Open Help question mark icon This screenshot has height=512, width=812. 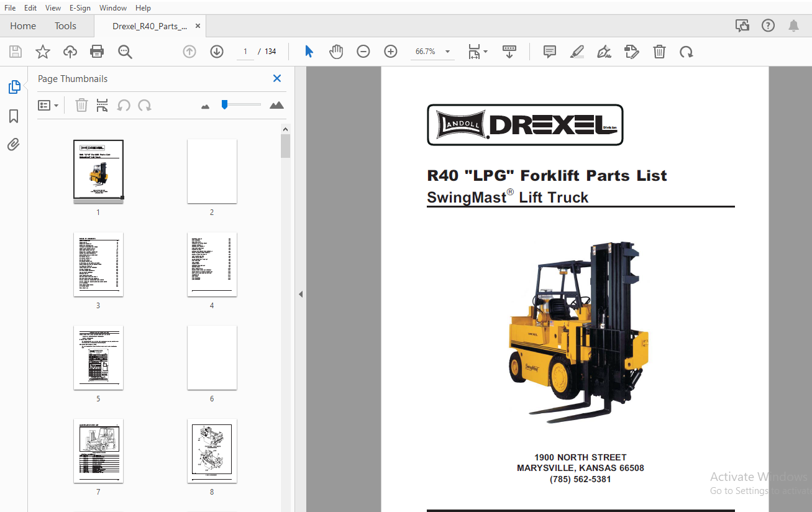pyautogui.click(x=769, y=25)
